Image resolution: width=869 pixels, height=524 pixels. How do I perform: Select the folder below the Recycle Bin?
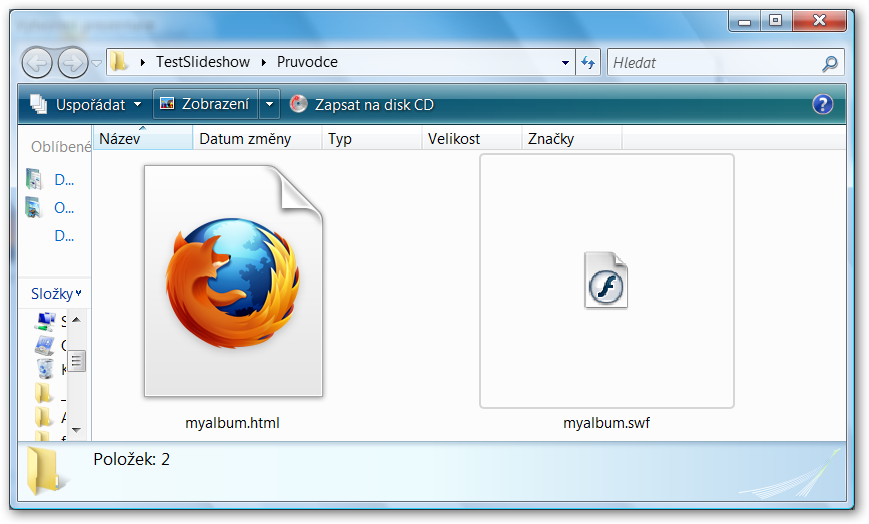(44, 393)
